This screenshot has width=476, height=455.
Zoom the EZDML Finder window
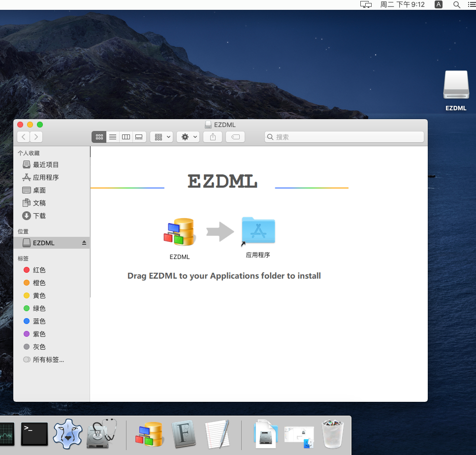[40, 125]
